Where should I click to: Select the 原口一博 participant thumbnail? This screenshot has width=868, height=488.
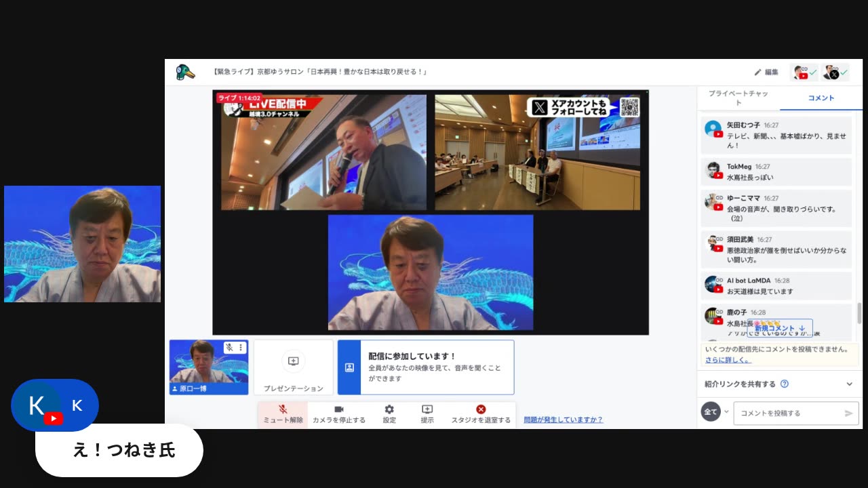(x=209, y=367)
